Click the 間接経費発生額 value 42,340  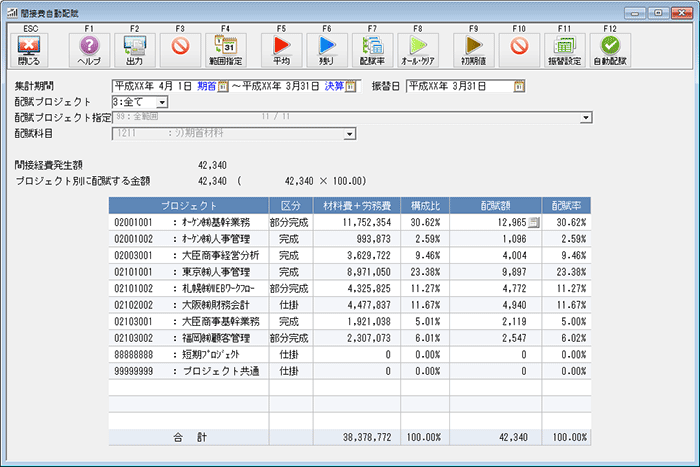point(212,165)
